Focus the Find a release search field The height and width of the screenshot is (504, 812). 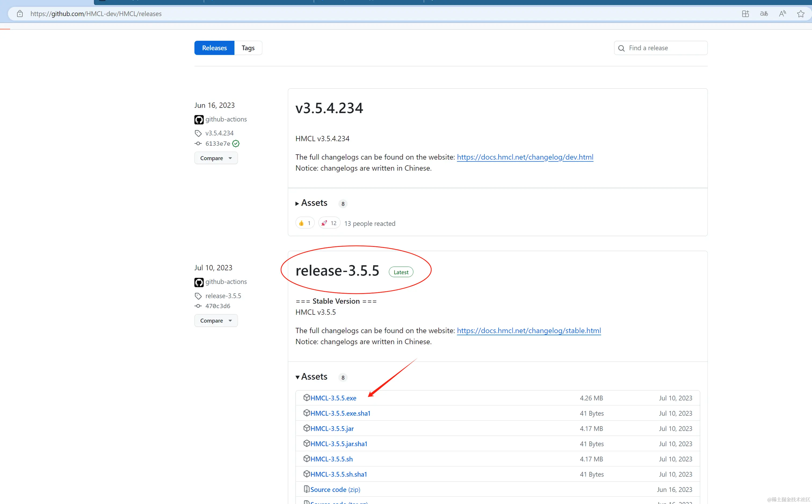(x=661, y=48)
